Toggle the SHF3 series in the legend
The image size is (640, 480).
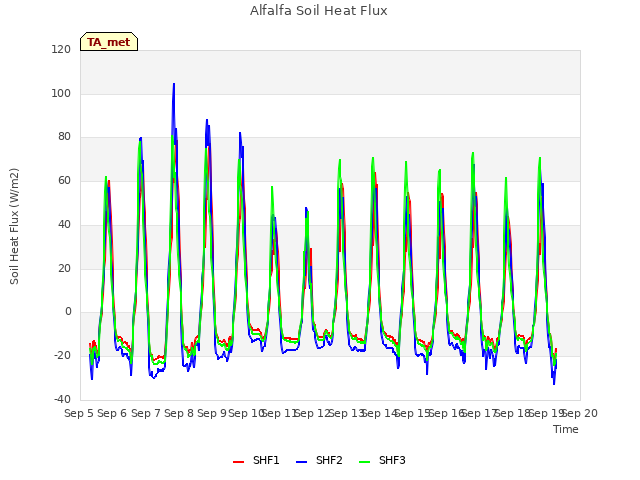[382, 460]
